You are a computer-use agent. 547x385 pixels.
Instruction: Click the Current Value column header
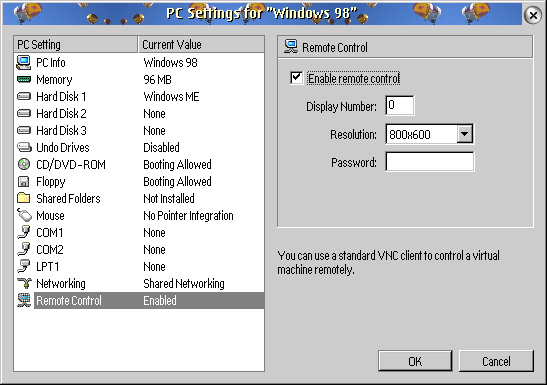click(201, 44)
